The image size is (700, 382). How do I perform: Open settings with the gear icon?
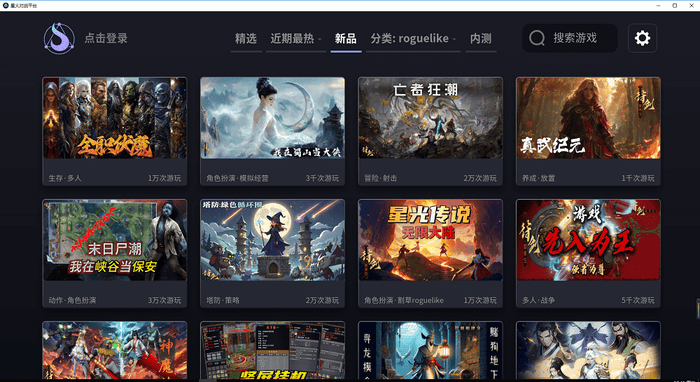(x=642, y=38)
